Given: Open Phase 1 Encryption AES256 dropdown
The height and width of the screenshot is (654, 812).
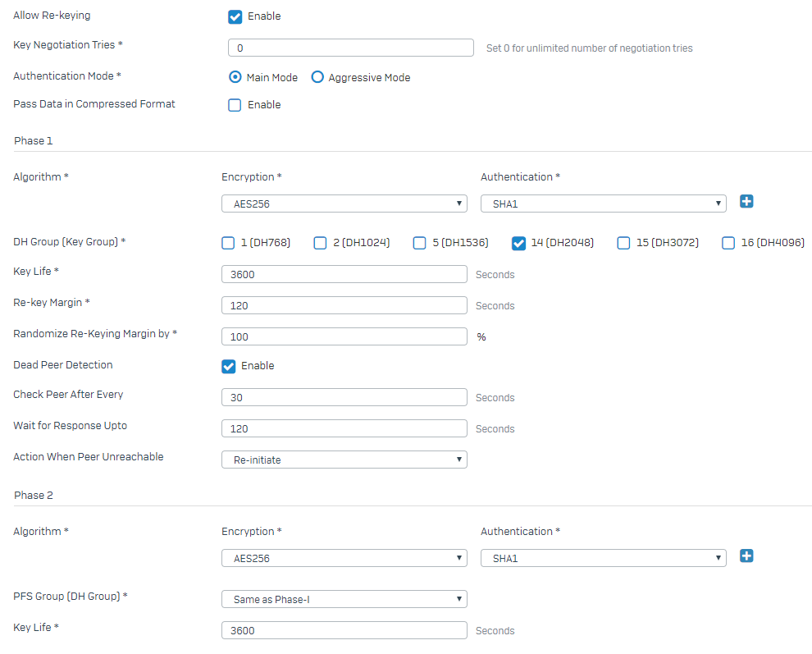Looking at the screenshot, I should click(x=344, y=204).
